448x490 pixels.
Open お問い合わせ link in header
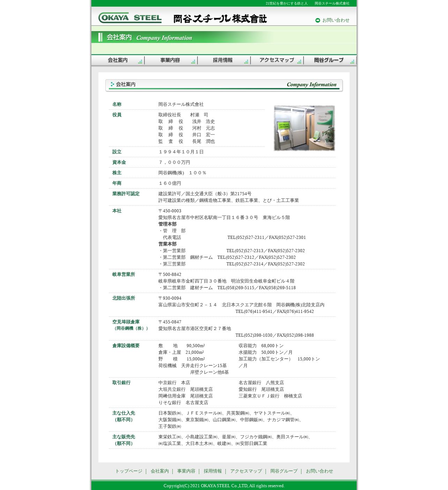[336, 20]
